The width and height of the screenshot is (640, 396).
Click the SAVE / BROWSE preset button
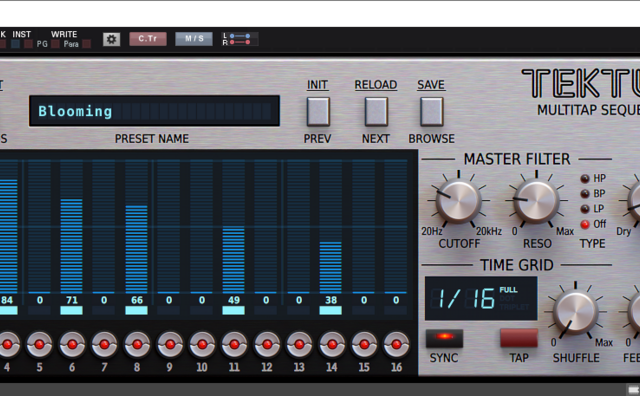click(431, 111)
